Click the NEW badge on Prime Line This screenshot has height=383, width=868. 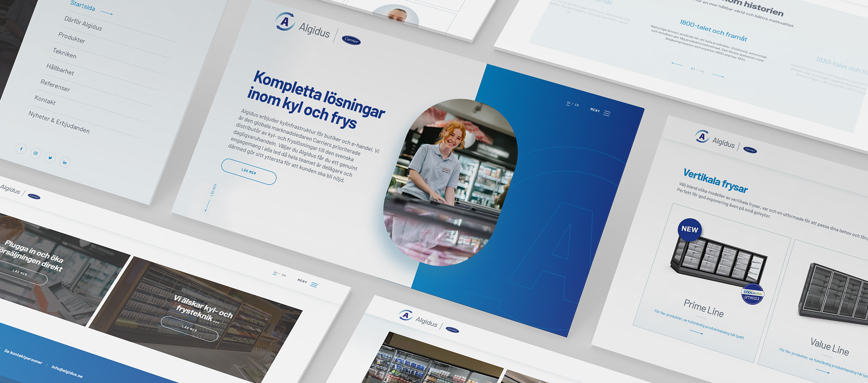(x=690, y=229)
